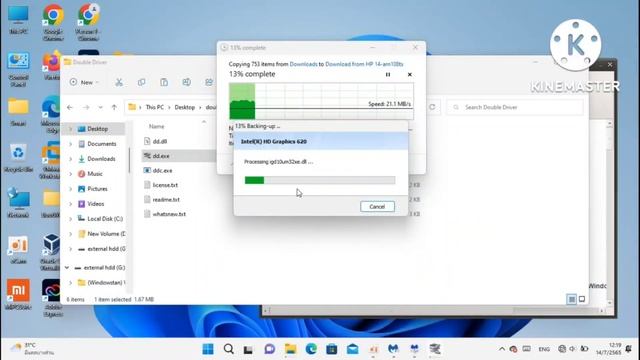Viewport: 640px width, 360px height.
Task: Click the destination folder link in copy dialog
Action: (364, 64)
